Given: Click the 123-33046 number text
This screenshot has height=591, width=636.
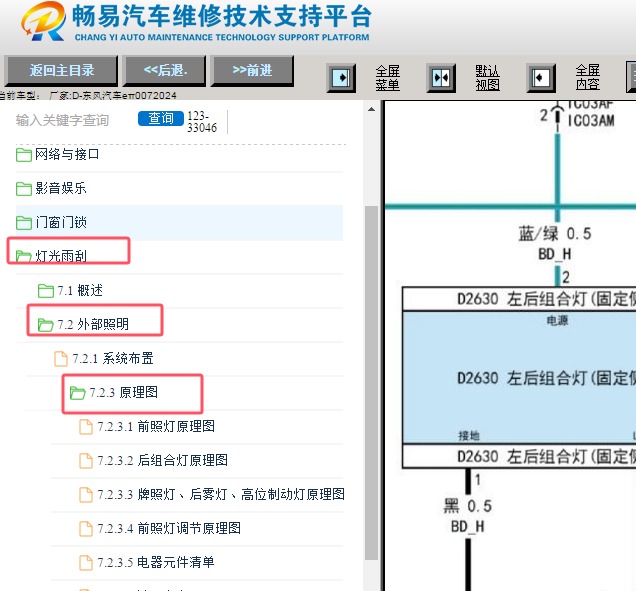Looking at the screenshot, I should [x=202, y=122].
